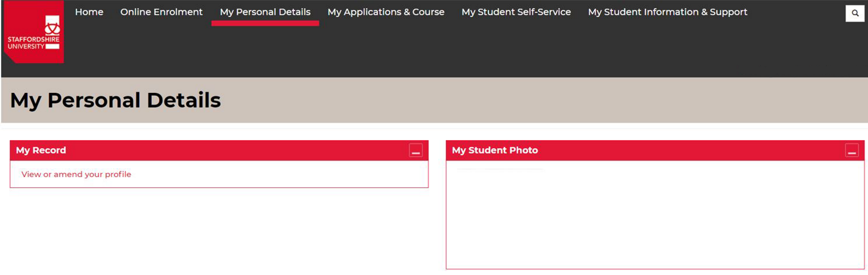Viewport: 868px width, 275px height.
Task: Open My Student Information & Support
Action: pyautogui.click(x=667, y=12)
